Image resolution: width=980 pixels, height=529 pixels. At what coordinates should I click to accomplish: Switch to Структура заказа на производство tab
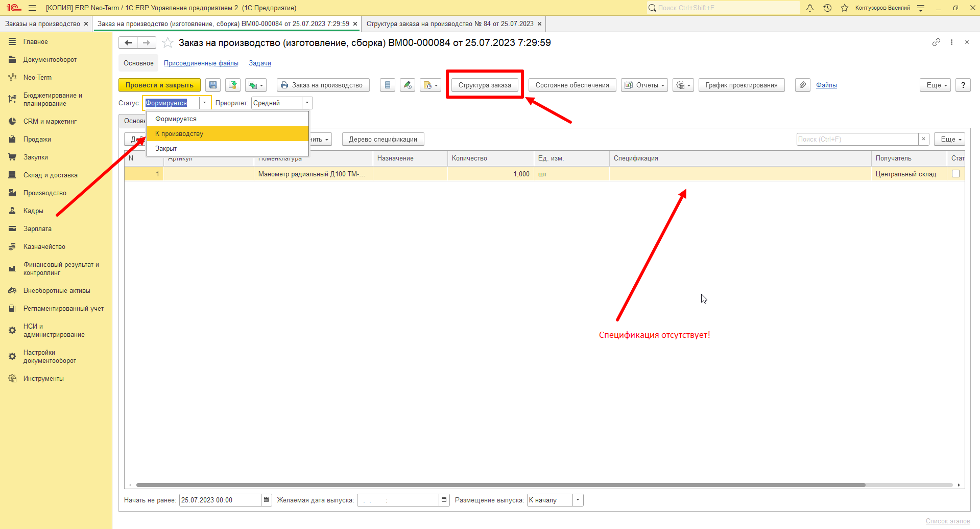pyautogui.click(x=450, y=24)
